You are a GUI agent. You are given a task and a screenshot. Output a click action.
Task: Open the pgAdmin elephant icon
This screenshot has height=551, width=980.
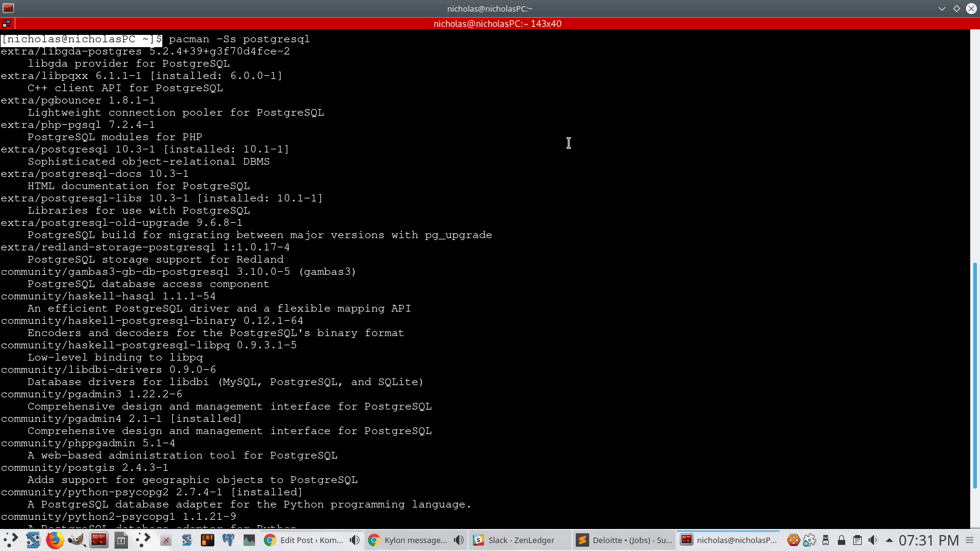coord(228,540)
